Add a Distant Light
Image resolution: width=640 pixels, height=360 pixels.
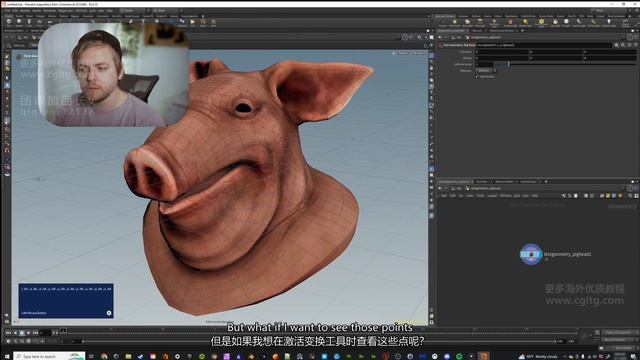pos(525,23)
